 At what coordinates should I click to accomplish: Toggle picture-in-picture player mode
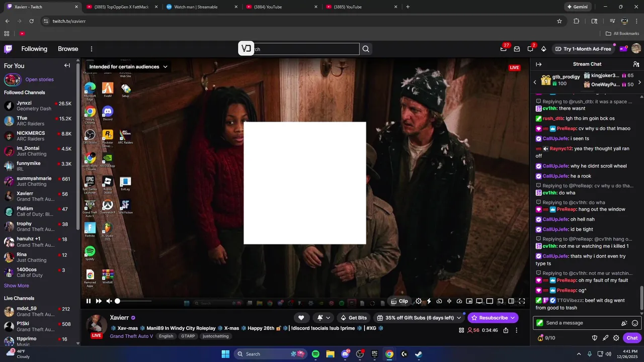pos(469,301)
